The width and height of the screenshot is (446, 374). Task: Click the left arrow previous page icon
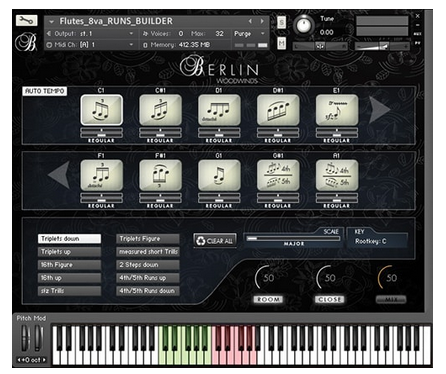coord(59,175)
